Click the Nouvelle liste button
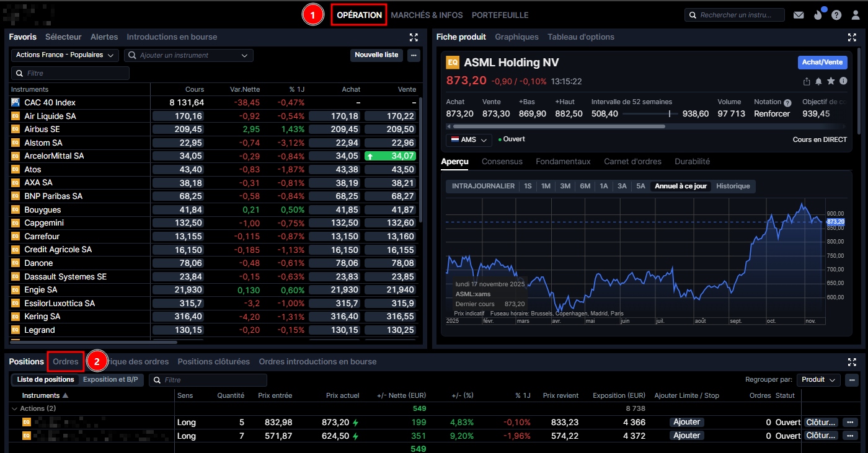The width and height of the screenshot is (868, 453). click(376, 55)
